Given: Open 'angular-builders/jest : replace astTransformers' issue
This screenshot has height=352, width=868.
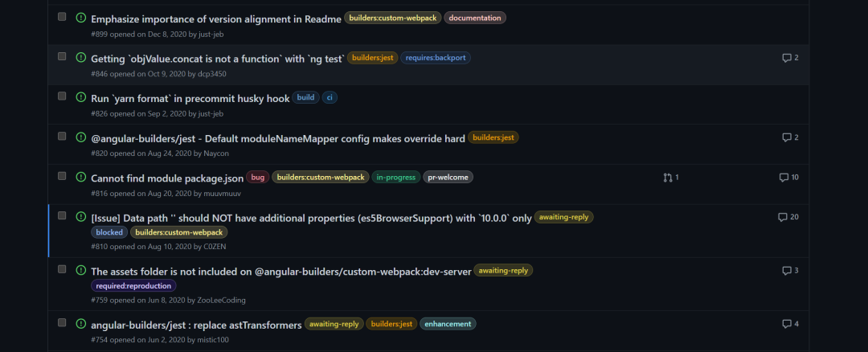Looking at the screenshot, I should click(x=197, y=325).
